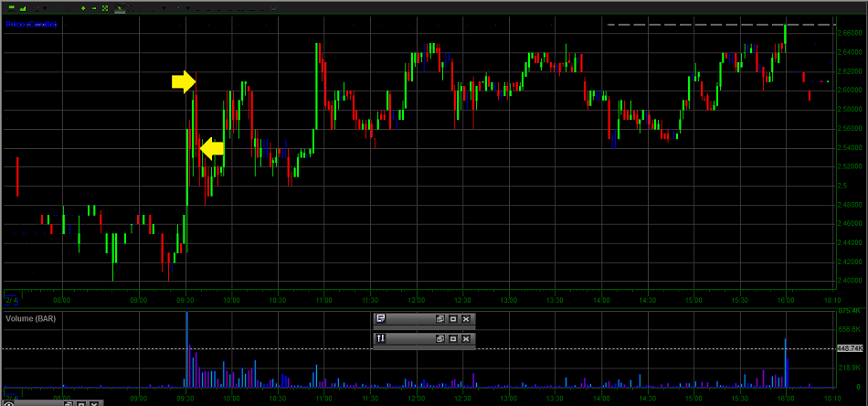Click the 14:00 label on price time axis
The image size is (868, 406).
pos(601,300)
